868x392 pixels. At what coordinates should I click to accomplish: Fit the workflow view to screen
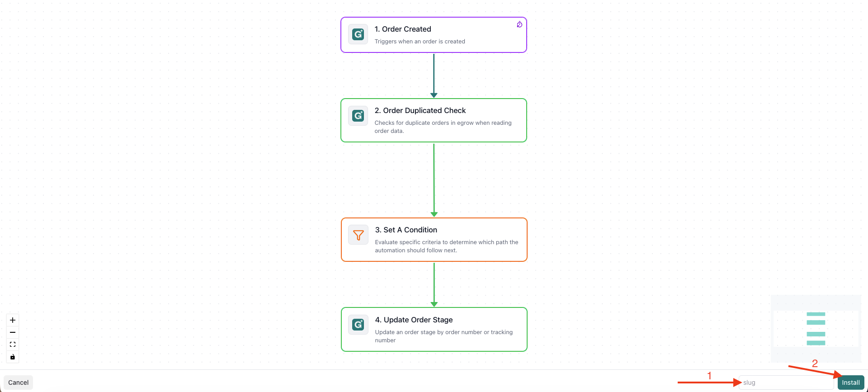coord(13,345)
